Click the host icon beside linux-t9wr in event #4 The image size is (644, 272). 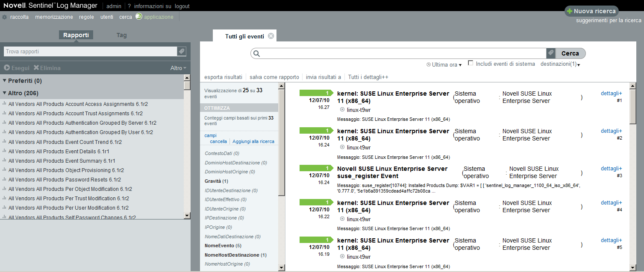pyautogui.click(x=342, y=219)
